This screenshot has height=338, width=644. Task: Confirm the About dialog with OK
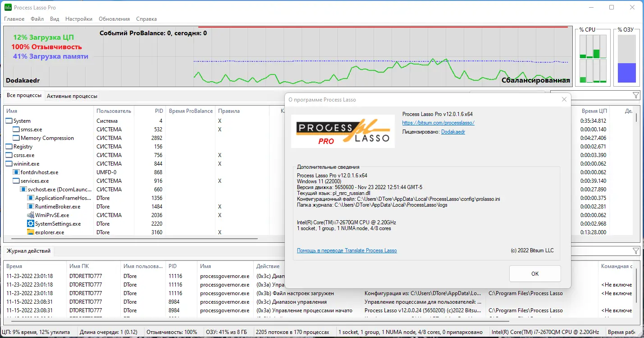[x=535, y=273]
